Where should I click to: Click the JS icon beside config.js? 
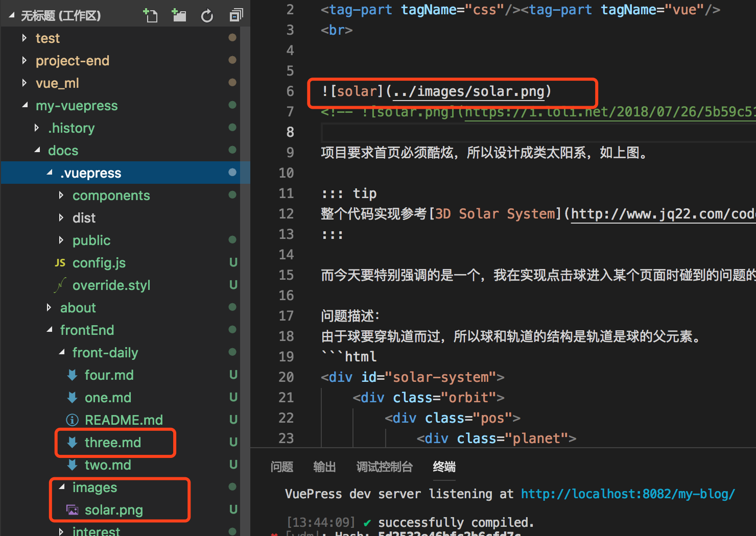pos(60,263)
